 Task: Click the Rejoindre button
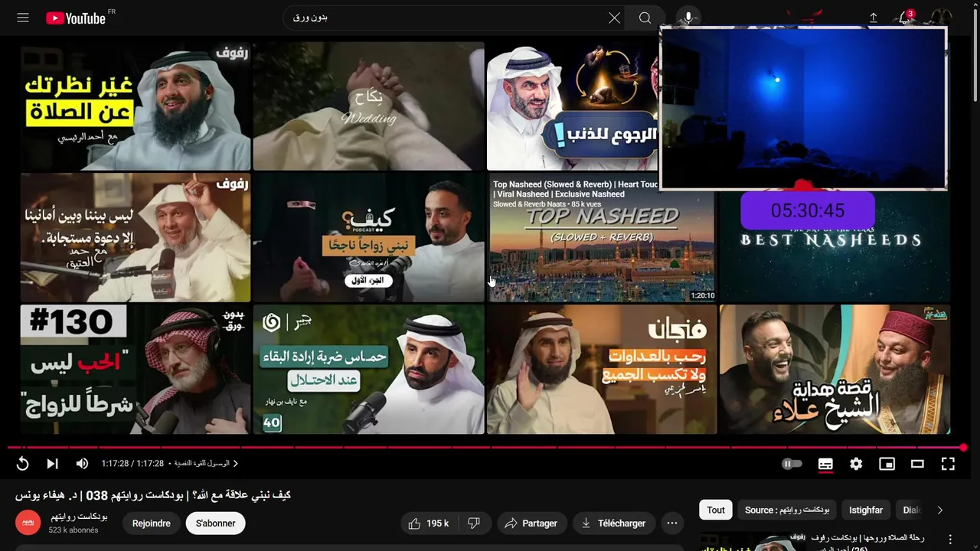[151, 523]
